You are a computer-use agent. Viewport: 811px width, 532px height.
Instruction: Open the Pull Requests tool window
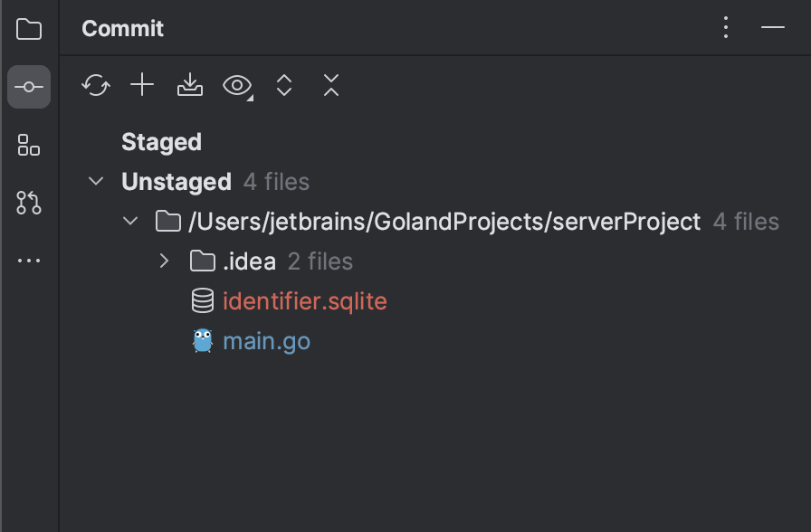(x=29, y=203)
